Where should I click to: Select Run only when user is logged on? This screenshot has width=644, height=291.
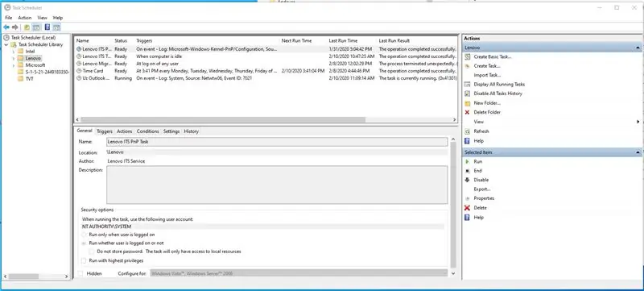click(84, 235)
